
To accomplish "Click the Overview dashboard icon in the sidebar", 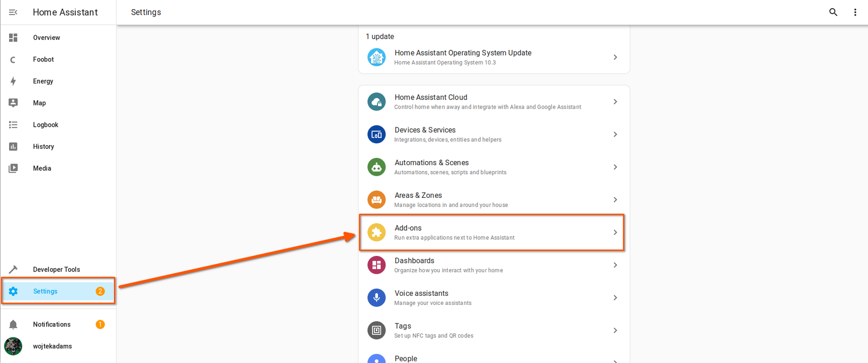I will (x=13, y=38).
